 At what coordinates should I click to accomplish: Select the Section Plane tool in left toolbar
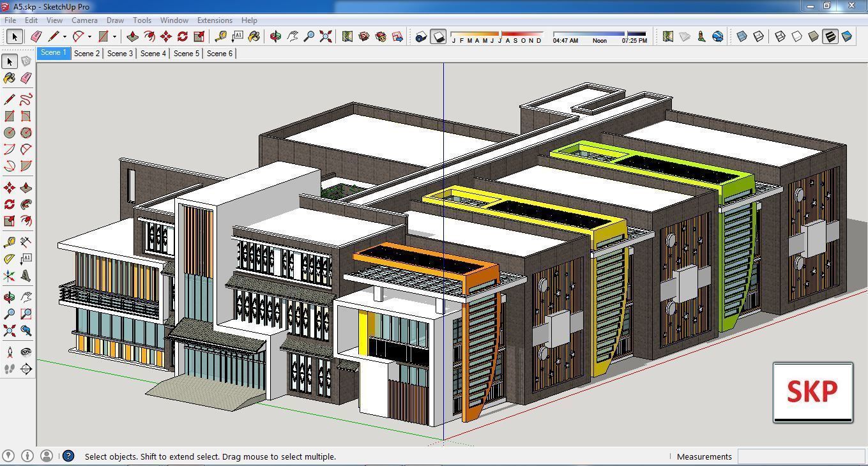pos(26,369)
